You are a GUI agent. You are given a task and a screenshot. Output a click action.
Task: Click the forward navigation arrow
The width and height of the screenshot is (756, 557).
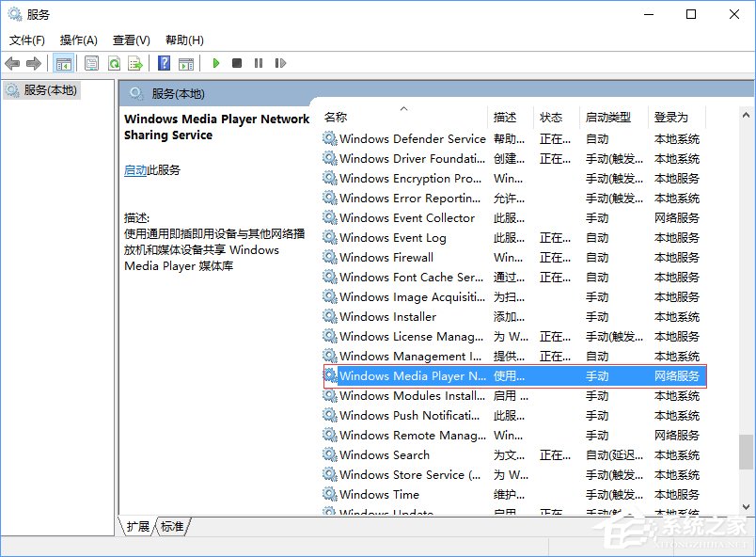[x=32, y=63]
